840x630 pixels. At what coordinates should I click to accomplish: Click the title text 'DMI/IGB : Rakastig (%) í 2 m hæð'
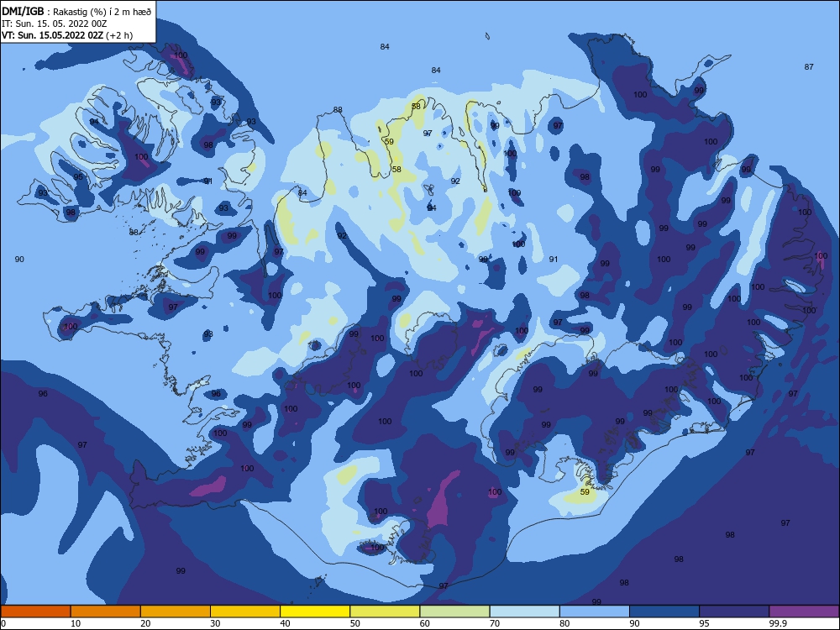[x=76, y=11]
